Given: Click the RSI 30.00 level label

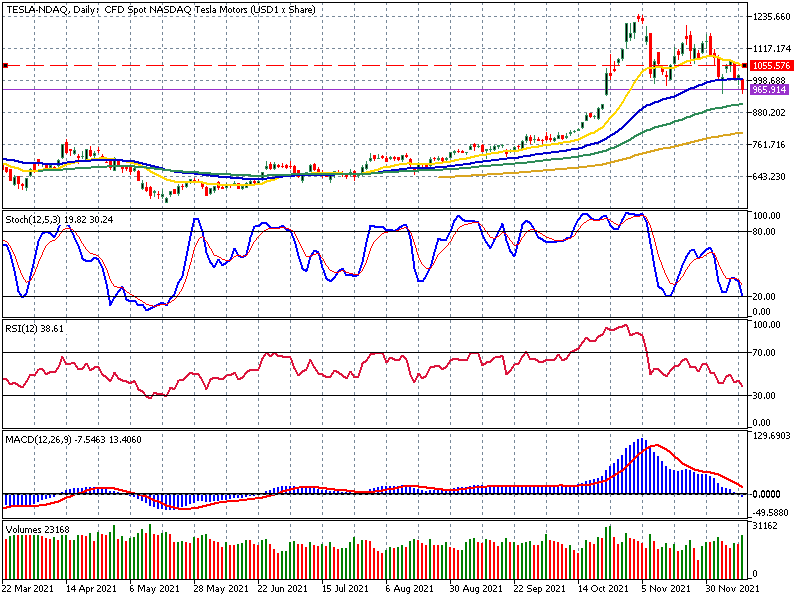Looking at the screenshot, I should coord(765,396).
